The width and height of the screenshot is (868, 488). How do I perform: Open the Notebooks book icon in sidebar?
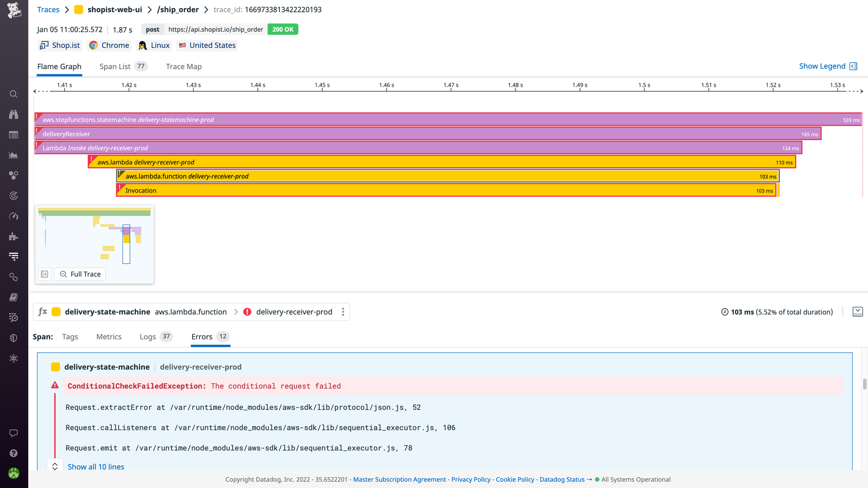point(13,297)
